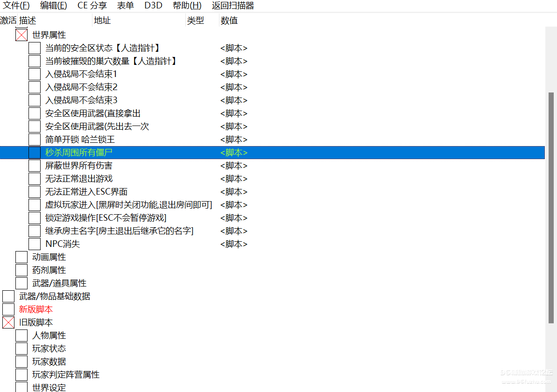557x392 pixels.
Task: Click 返回扫描器 to return to scanner
Action: [233, 6]
